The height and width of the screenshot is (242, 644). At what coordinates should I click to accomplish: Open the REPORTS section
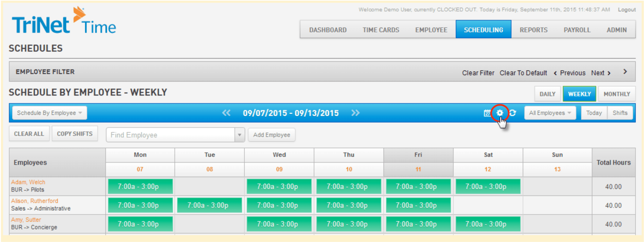coord(533,30)
